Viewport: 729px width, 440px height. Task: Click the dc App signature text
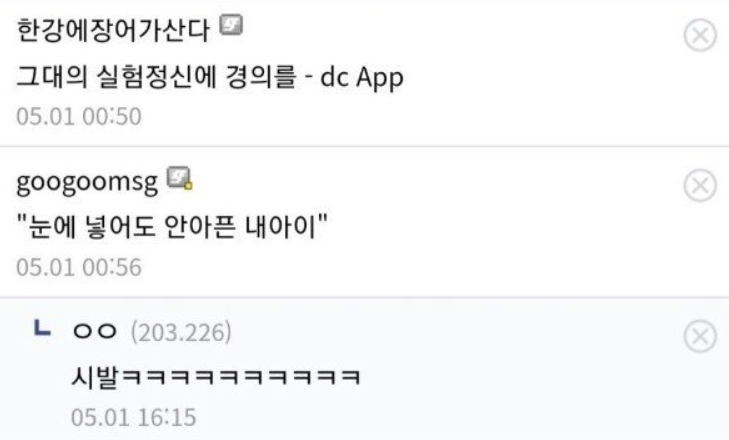[x=361, y=78]
